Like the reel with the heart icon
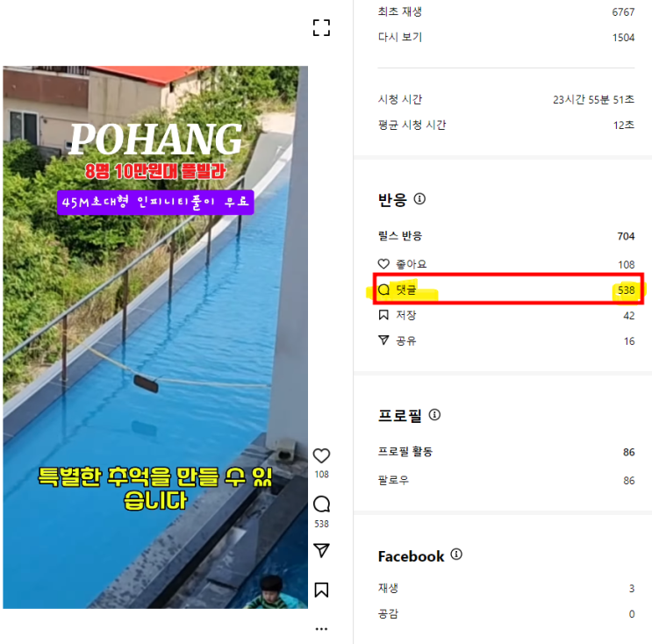 click(321, 456)
